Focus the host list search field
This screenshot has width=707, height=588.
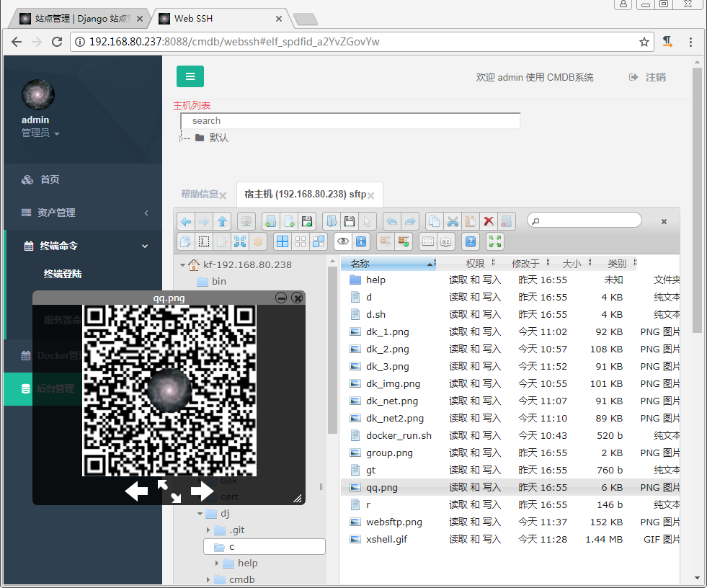click(350, 121)
